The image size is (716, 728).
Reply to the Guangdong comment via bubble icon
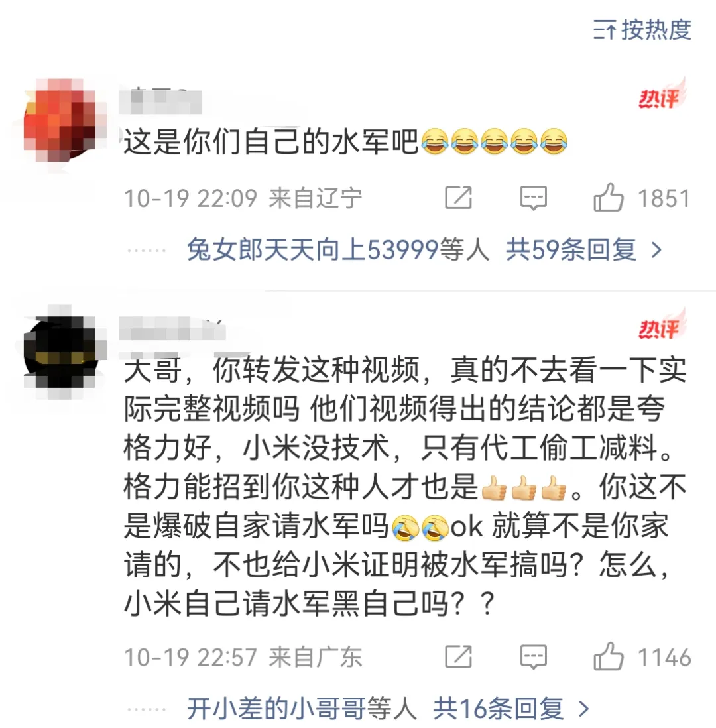[x=534, y=657]
